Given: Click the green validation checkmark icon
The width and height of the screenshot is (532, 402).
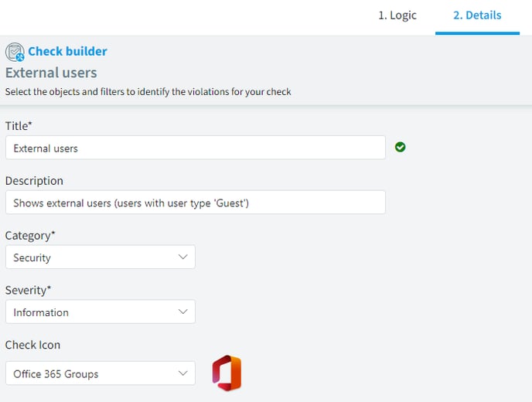Looking at the screenshot, I should 400,147.
